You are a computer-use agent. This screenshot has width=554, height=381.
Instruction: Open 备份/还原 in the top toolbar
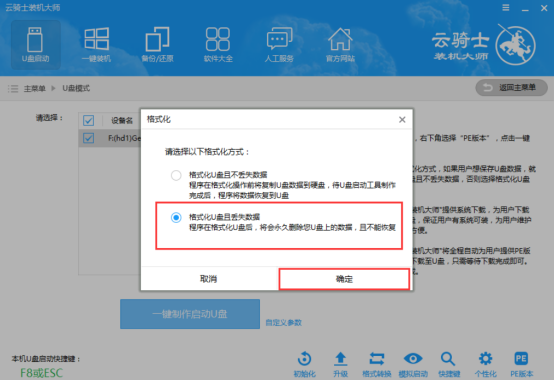tap(157, 45)
